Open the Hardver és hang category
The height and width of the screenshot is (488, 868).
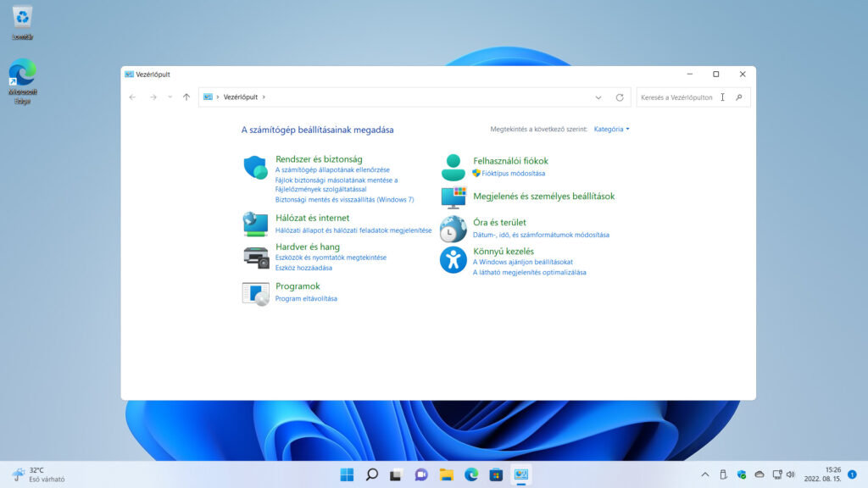307,247
